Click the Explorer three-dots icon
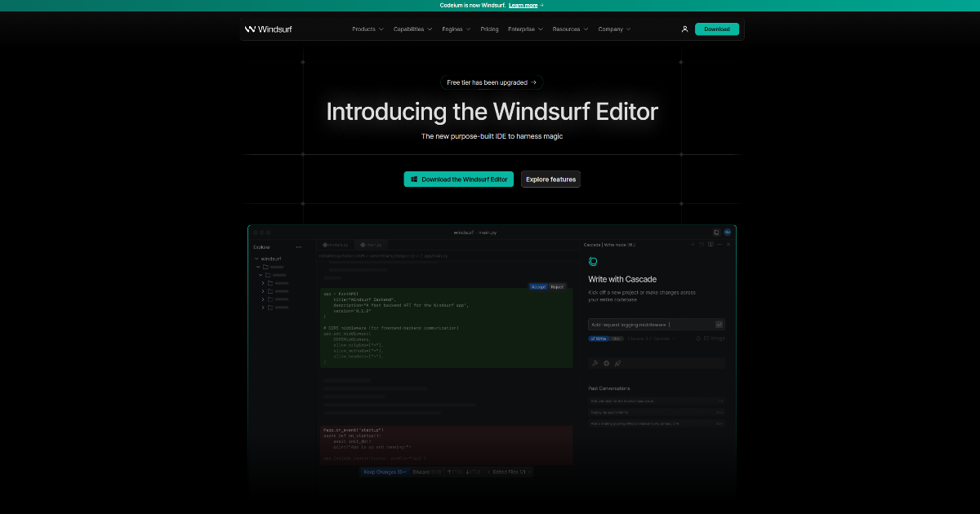 click(x=299, y=246)
